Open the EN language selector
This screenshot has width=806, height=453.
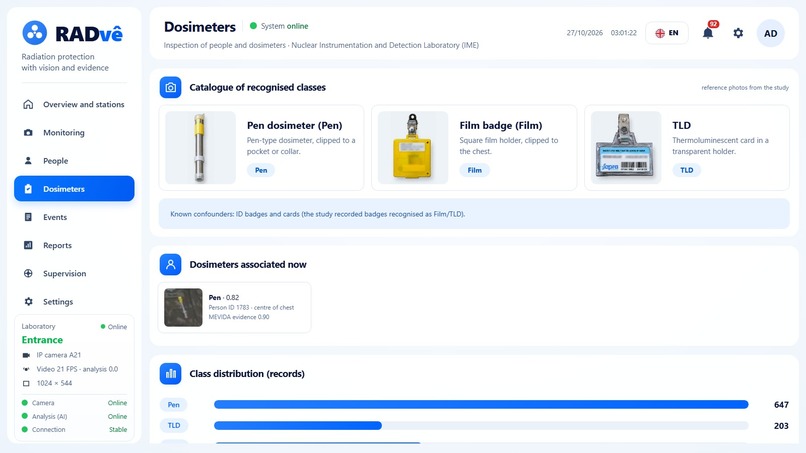click(667, 33)
